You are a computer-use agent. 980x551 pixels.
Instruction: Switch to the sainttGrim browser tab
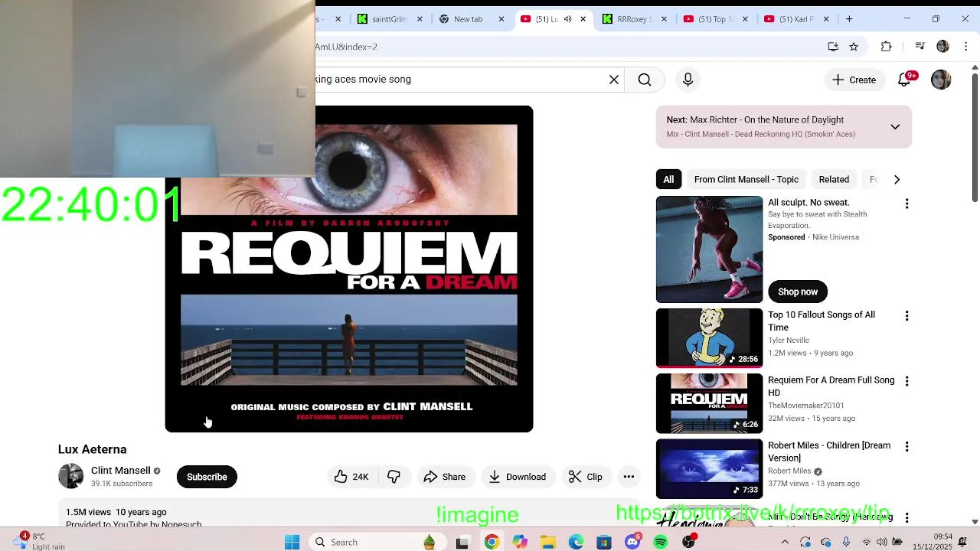[x=389, y=19]
